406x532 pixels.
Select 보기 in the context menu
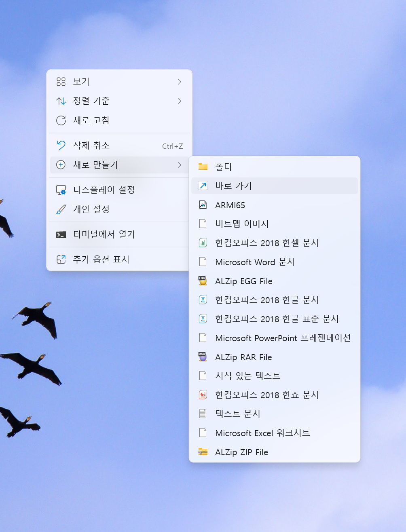click(x=119, y=82)
